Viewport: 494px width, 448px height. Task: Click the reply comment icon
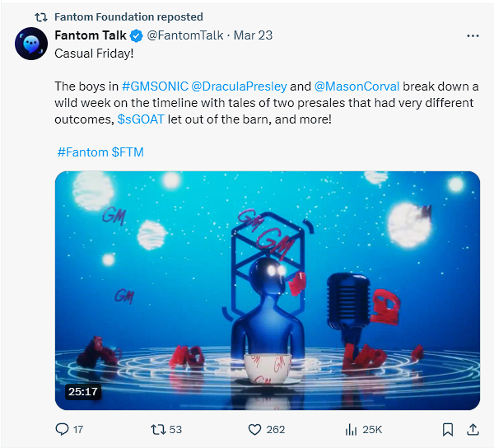(x=62, y=429)
